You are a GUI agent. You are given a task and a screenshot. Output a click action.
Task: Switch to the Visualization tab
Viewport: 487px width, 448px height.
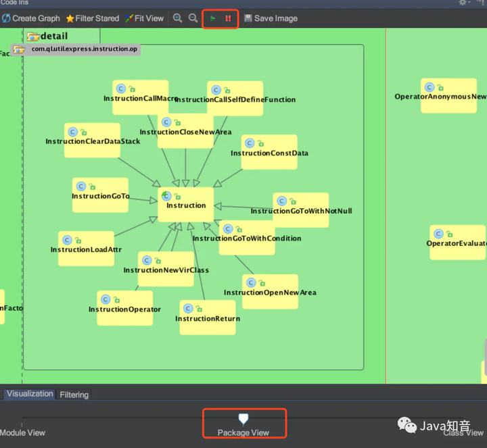(x=30, y=394)
